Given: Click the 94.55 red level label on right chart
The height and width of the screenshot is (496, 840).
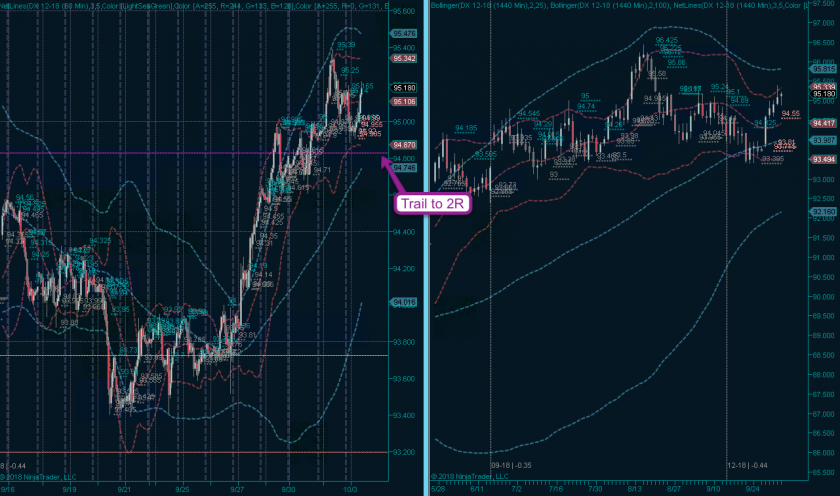Looking at the screenshot, I should coord(791,114).
